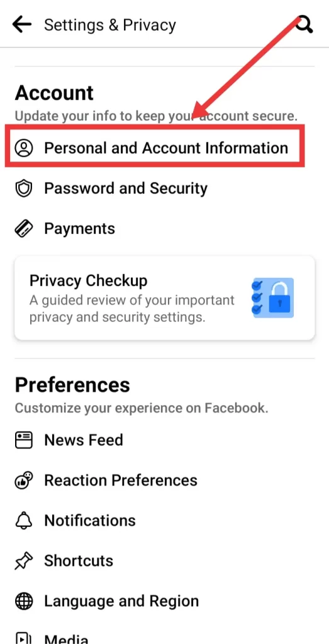Click the shield icon for Password and Security
The image size is (329, 644).
click(x=24, y=189)
